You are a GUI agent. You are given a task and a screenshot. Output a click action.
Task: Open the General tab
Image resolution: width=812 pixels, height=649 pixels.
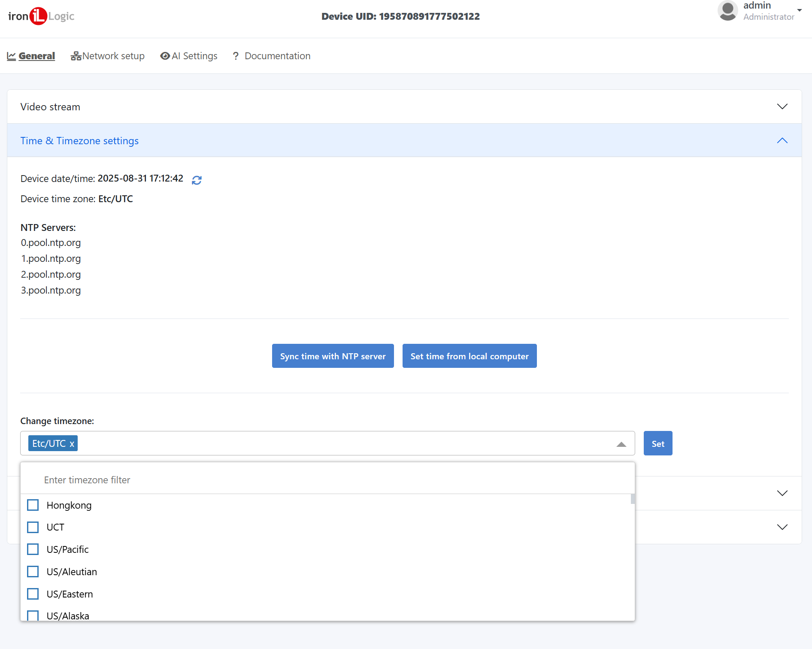pos(31,56)
